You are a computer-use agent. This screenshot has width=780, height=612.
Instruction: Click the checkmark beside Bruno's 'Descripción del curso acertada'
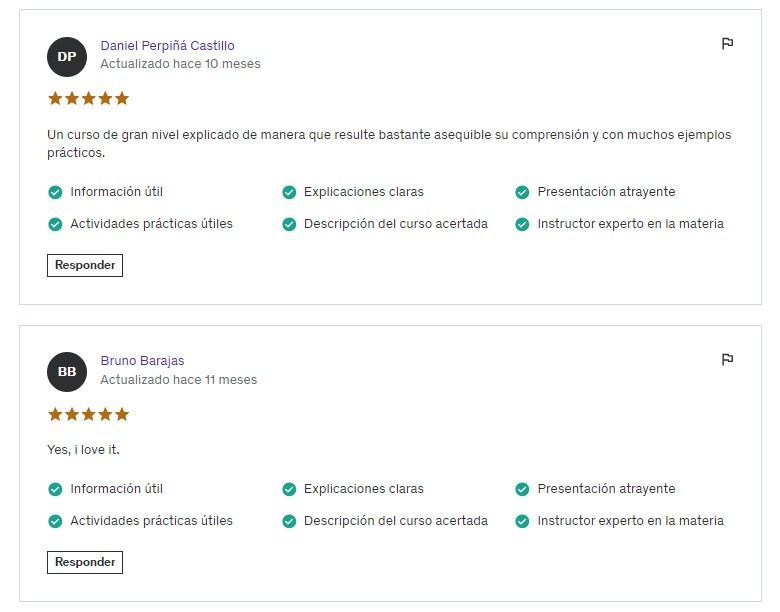click(289, 521)
